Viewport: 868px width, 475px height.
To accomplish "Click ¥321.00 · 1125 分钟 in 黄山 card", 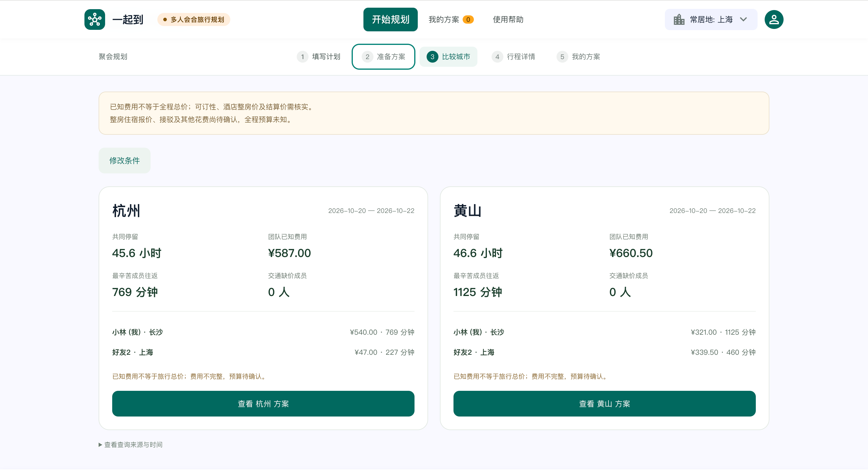I will tap(723, 332).
